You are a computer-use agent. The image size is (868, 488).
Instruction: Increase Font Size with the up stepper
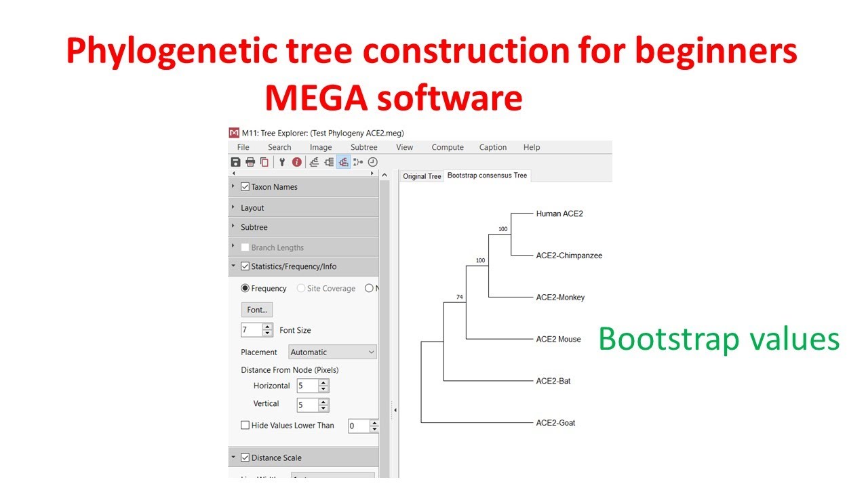[x=267, y=327]
